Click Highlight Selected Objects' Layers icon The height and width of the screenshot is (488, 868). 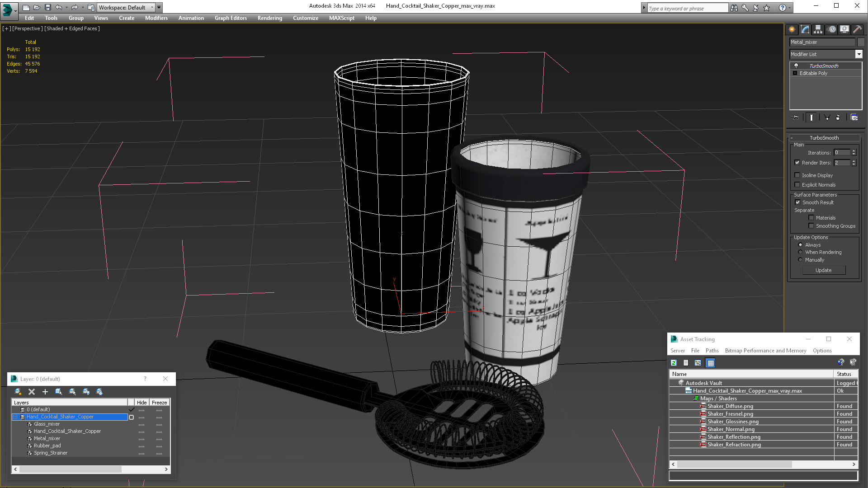[72, 392]
